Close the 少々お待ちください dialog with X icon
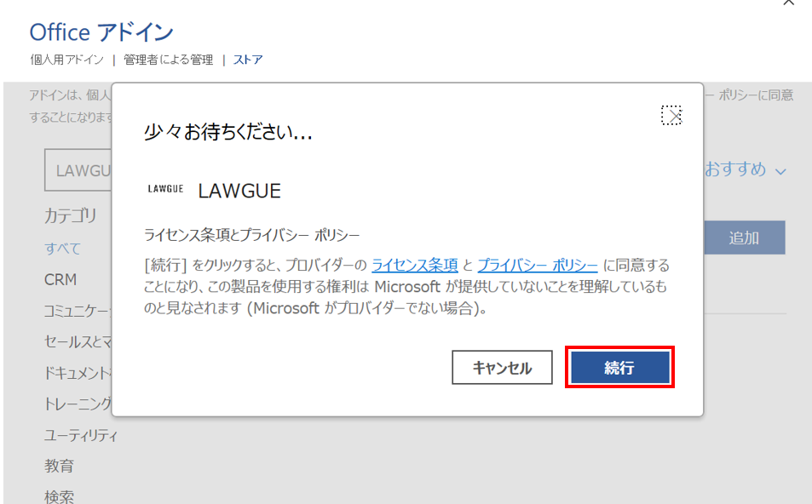 pyautogui.click(x=671, y=116)
